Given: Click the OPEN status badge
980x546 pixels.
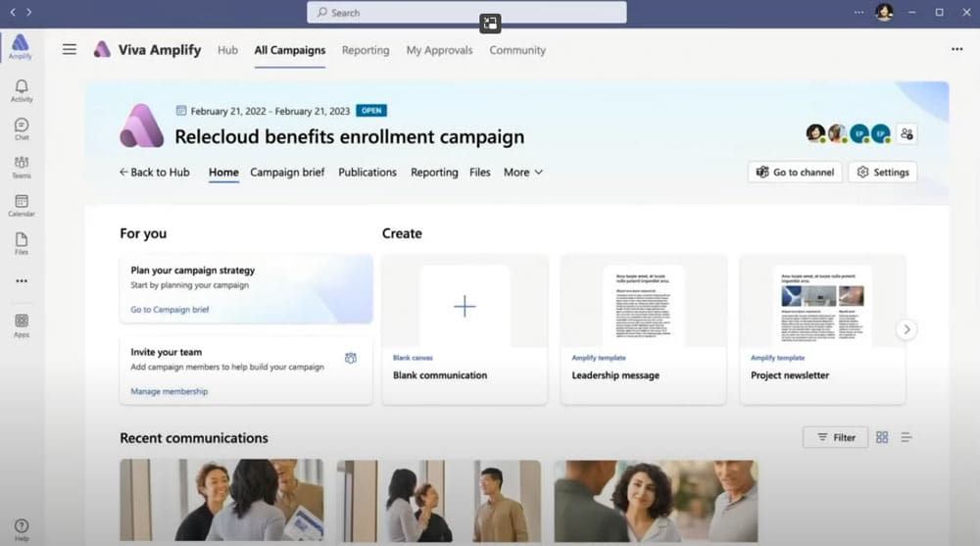Looking at the screenshot, I should click(371, 111).
